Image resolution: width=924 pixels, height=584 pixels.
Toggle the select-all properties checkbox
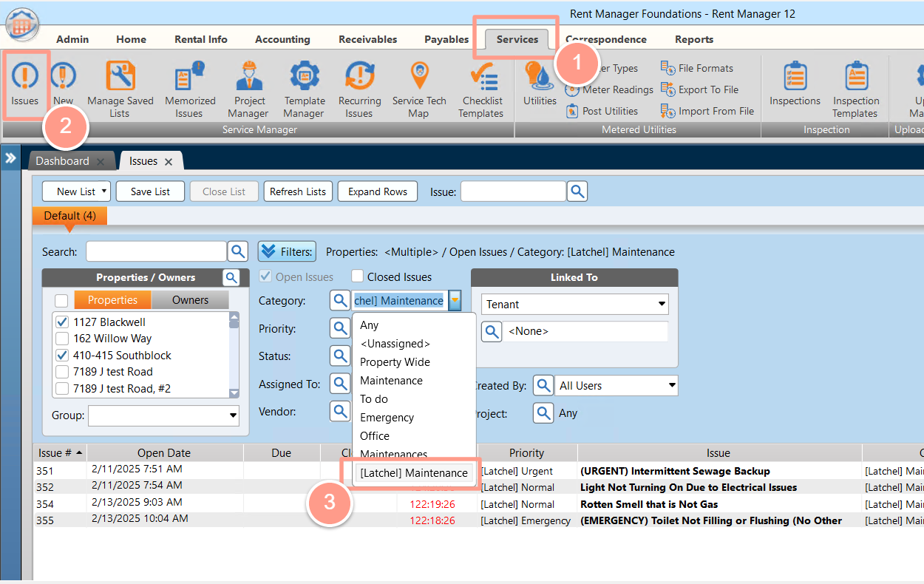[61, 300]
